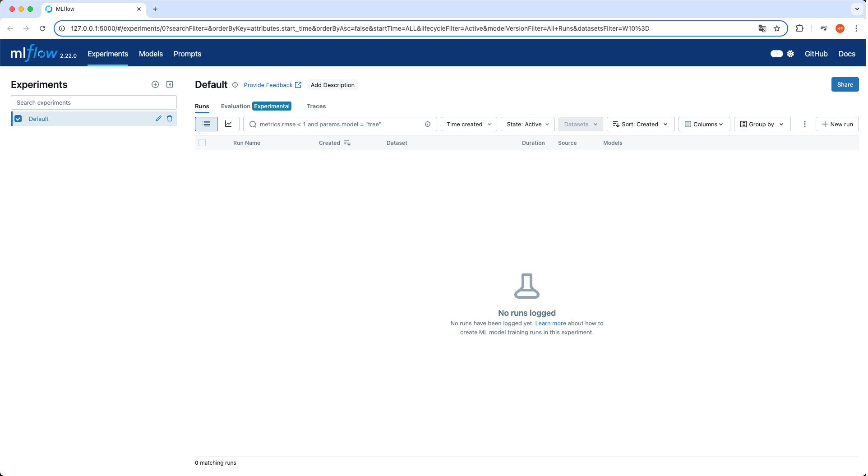Select the Runs tab
Viewport: 868px width, 476px height.
[202, 106]
